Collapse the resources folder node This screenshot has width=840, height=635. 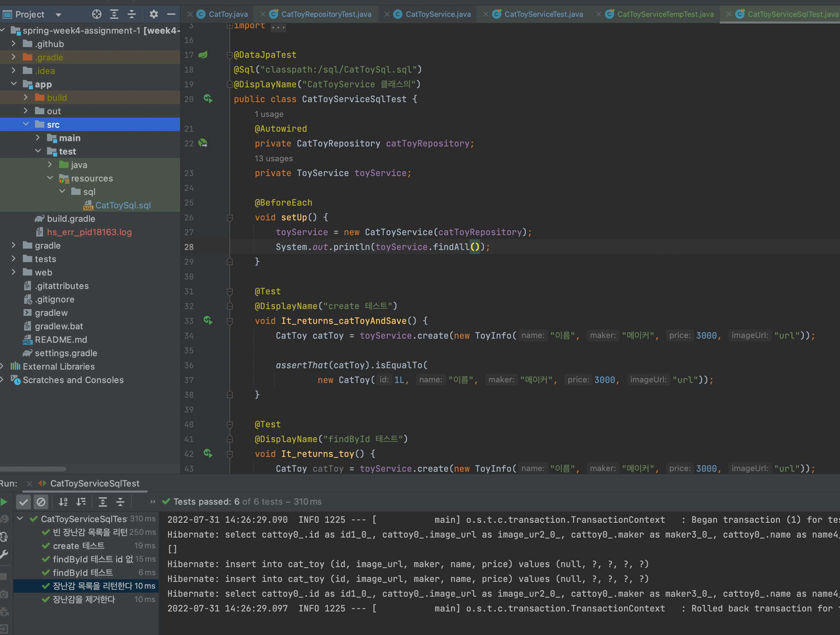coord(50,178)
